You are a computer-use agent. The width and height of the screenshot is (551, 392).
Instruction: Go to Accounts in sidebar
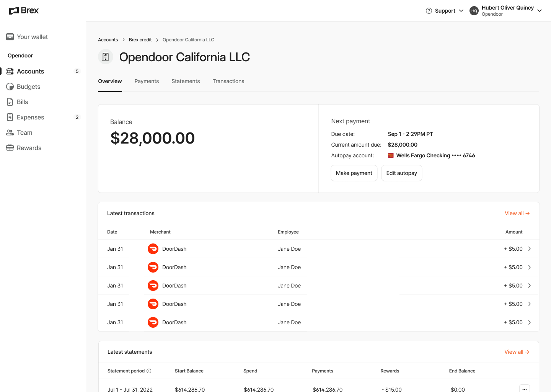[30, 71]
